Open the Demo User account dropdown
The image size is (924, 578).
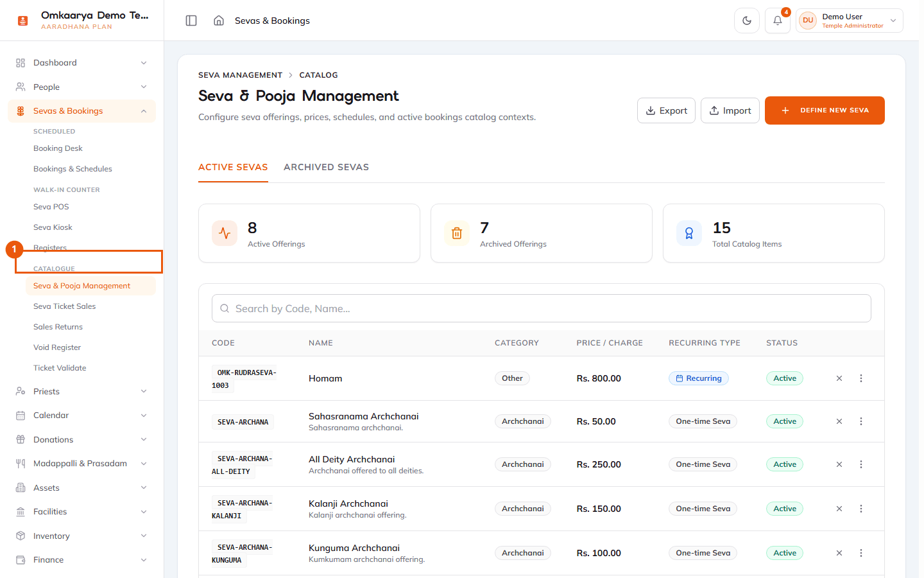click(850, 21)
